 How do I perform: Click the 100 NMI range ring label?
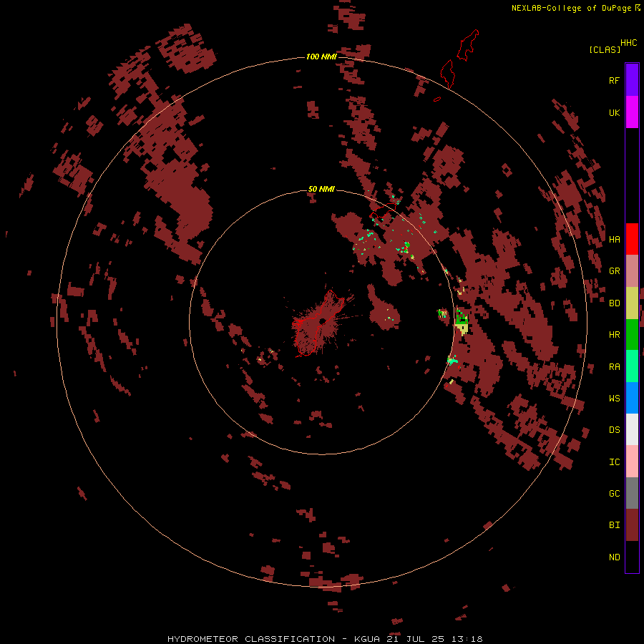pyautogui.click(x=321, y=57)
